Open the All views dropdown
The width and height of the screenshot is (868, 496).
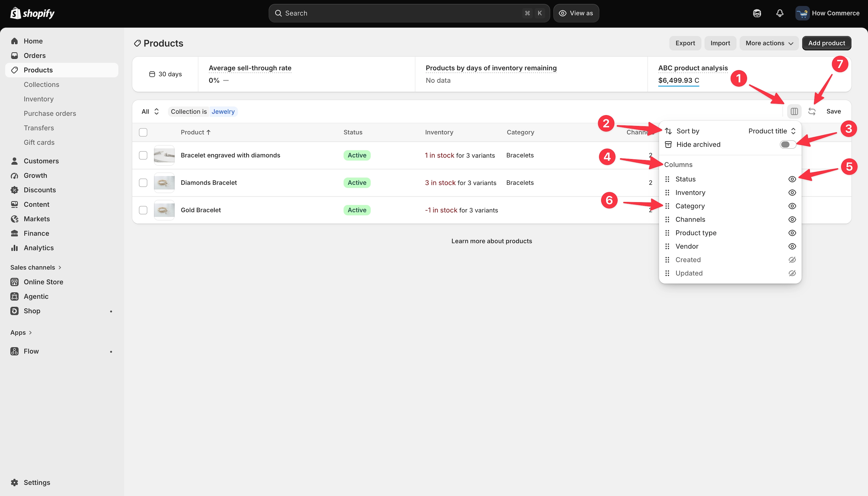(x=150, y=111)
